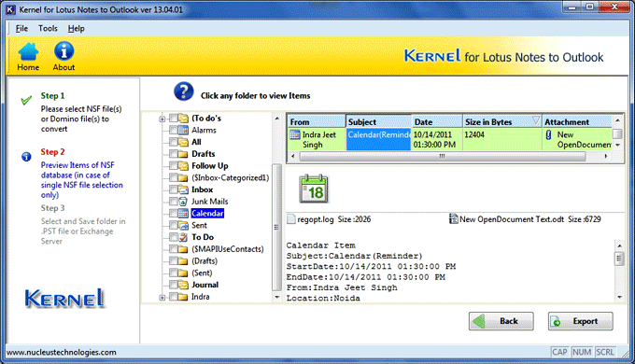This screenshot has width=635, height=364.
Task: Click the Inbox folder icon
Action: [x=183, y=189]
